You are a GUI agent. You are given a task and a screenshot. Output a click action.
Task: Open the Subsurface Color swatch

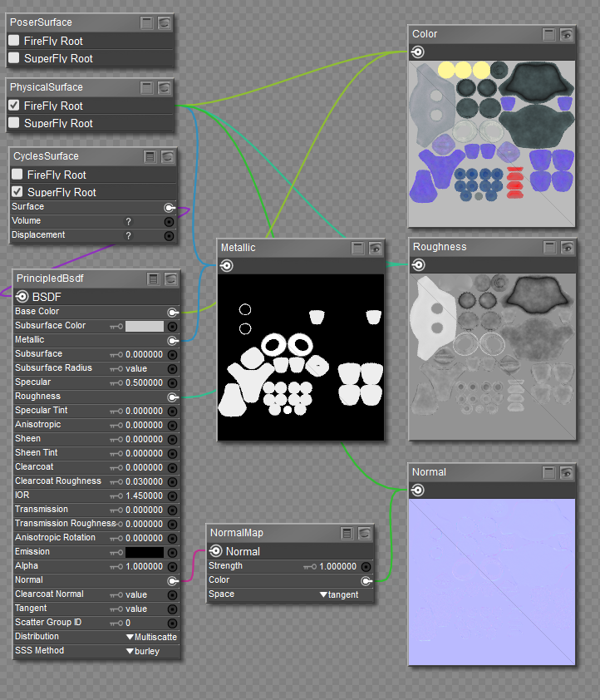(x=145, y=326)
